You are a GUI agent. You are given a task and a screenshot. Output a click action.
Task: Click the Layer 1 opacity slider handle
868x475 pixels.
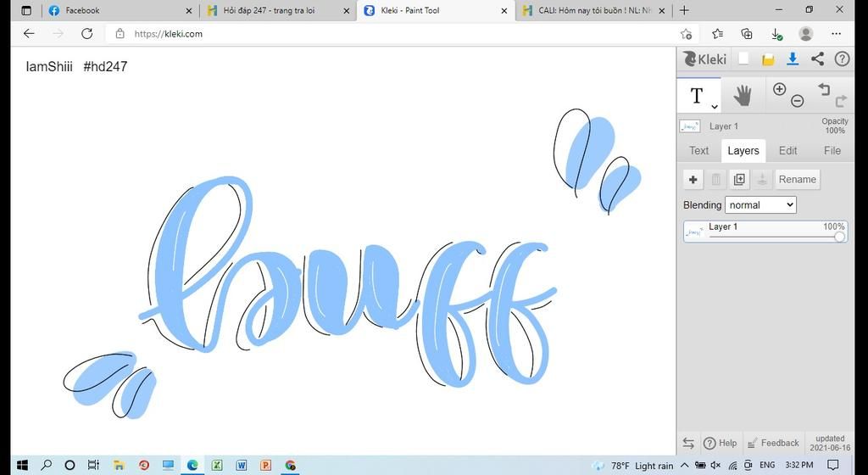pos(840,237)
